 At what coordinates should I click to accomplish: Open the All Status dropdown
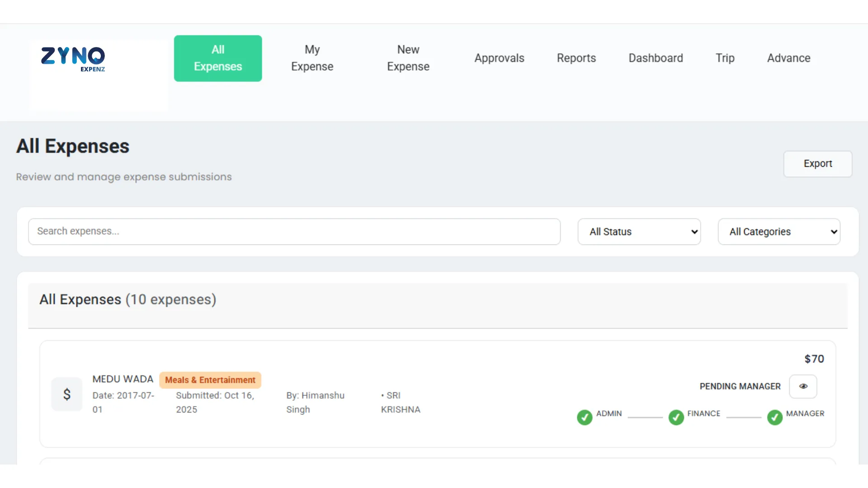[x=639, y=232]
